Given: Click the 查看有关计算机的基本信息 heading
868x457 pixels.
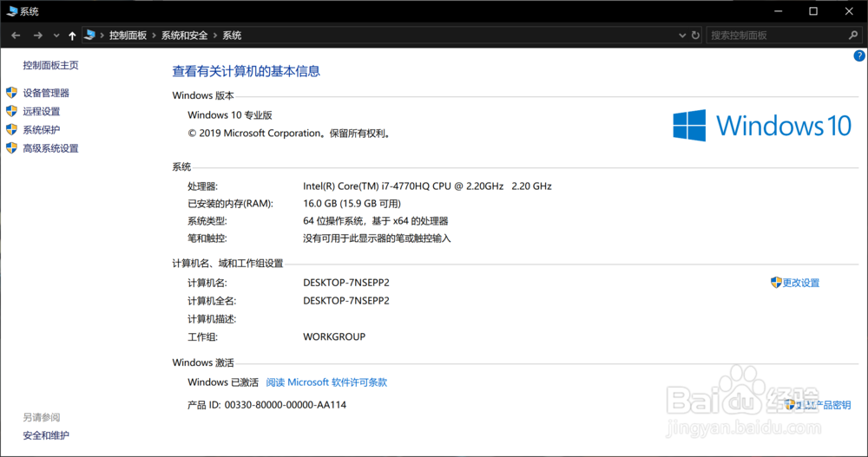Looking at the screenshot, I should pyautogui.click(x=246, y=71).
